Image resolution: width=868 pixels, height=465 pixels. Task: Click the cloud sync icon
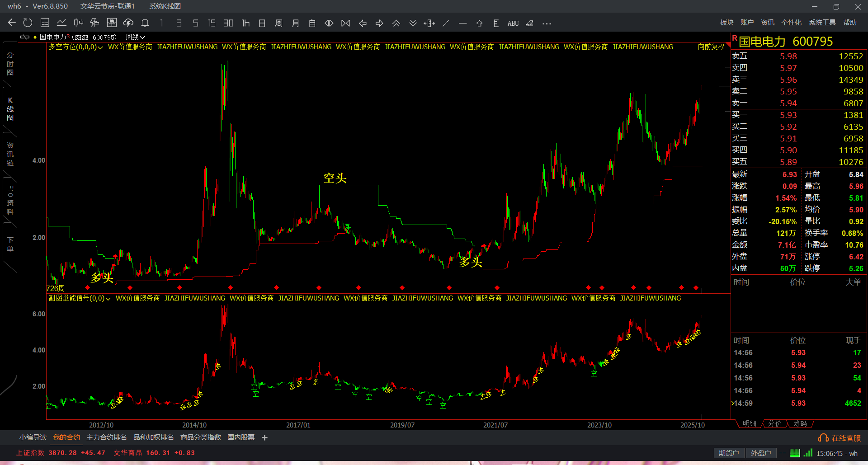[x=128, y=23]
